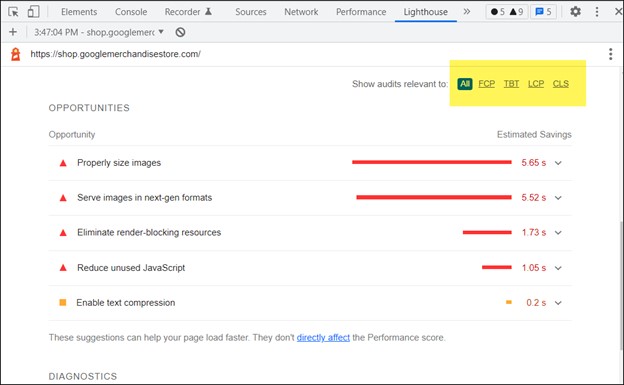Image resolution: width=624 pixels, height=385 pixels.
Task: Follow the directly affect link
Action: [323, 338]
